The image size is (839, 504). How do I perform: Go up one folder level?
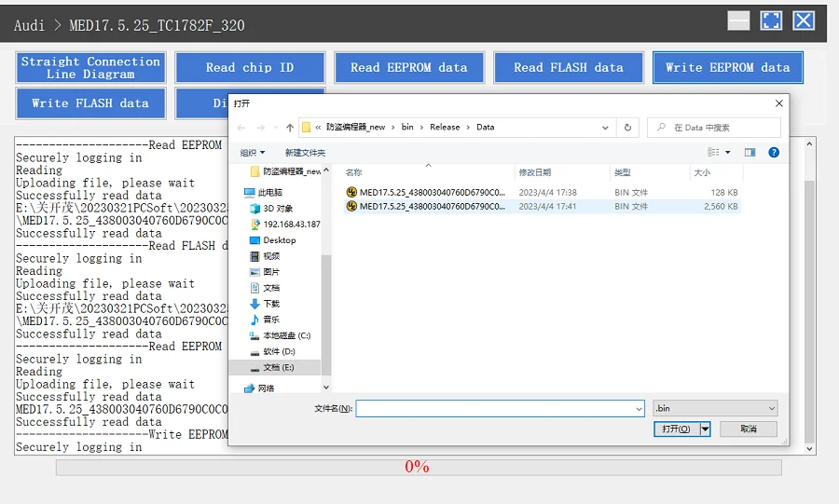pyautogui.click(x=290, y=128)
